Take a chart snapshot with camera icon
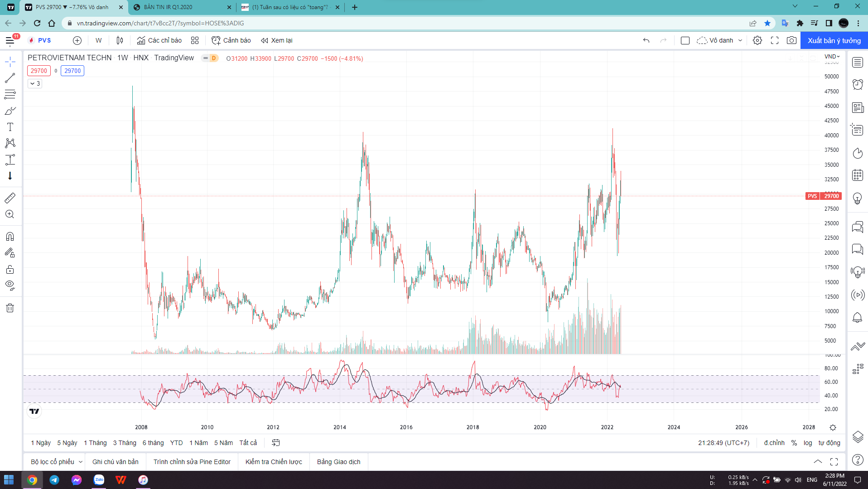The image size is (868, 489). click(791, 40)
